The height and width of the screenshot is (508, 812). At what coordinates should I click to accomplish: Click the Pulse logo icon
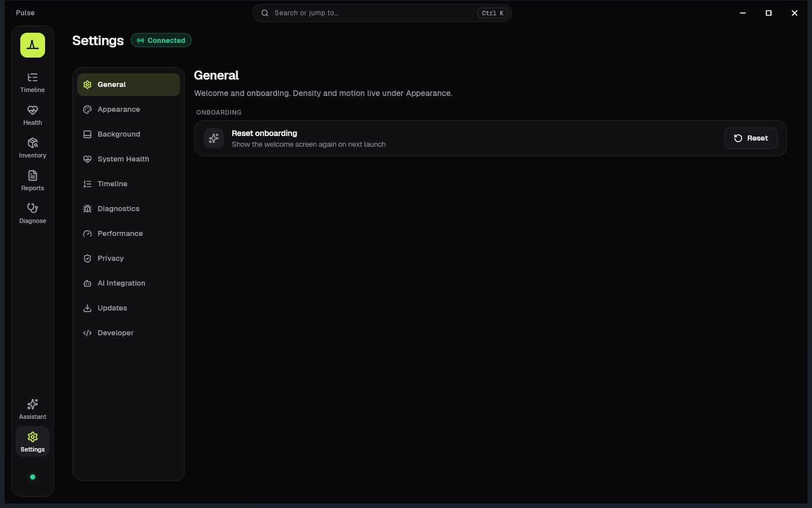(33, 45)
